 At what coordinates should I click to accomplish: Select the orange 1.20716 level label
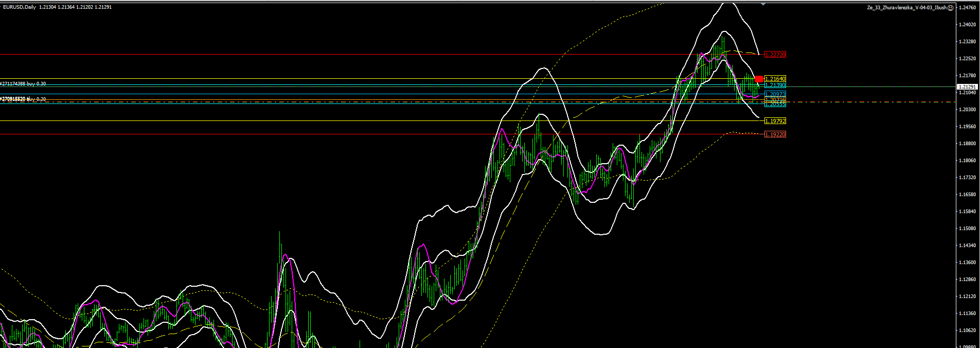click(x=775, y=100)
